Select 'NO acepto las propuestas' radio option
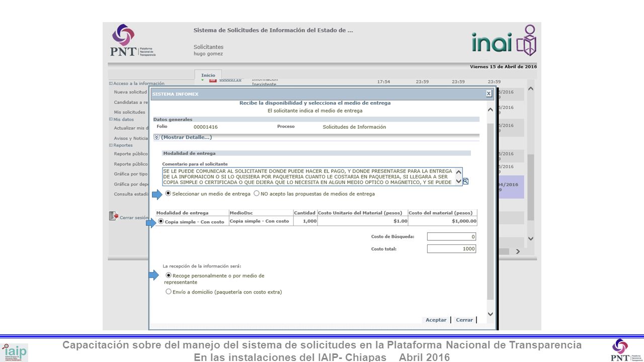 tap(257, 194)
